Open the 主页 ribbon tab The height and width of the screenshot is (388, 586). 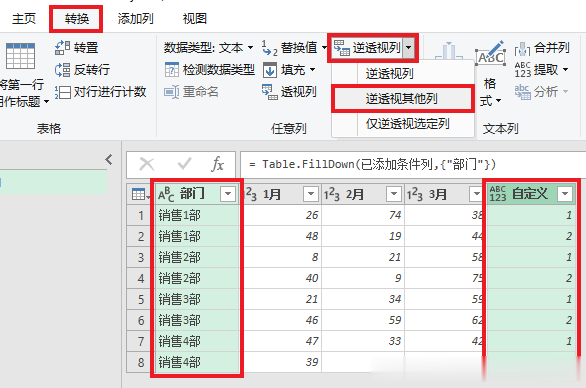pyautogui.click(x=24, y=18)
